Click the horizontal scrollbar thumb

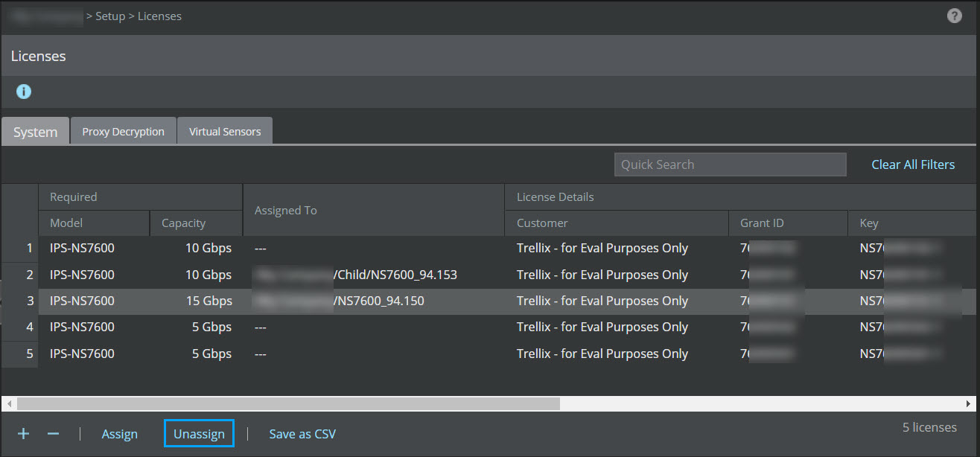(288, 403)
